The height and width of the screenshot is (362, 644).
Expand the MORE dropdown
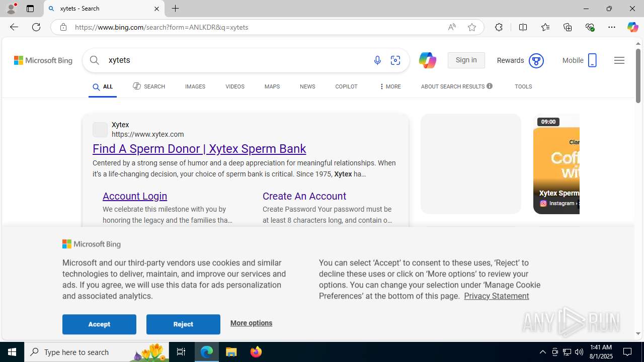coord(390,87)
